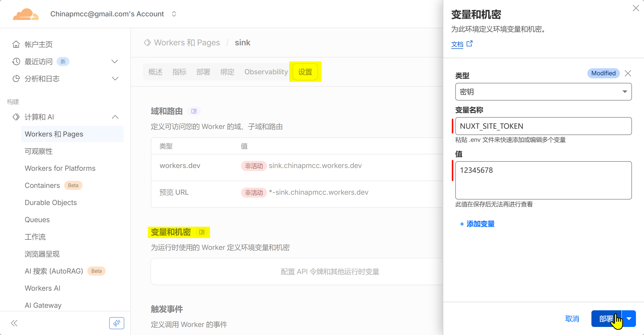Click the docs book icon beside 域和路由
Image resolution: width=644 pixels, height=335 pixels.
194,111
